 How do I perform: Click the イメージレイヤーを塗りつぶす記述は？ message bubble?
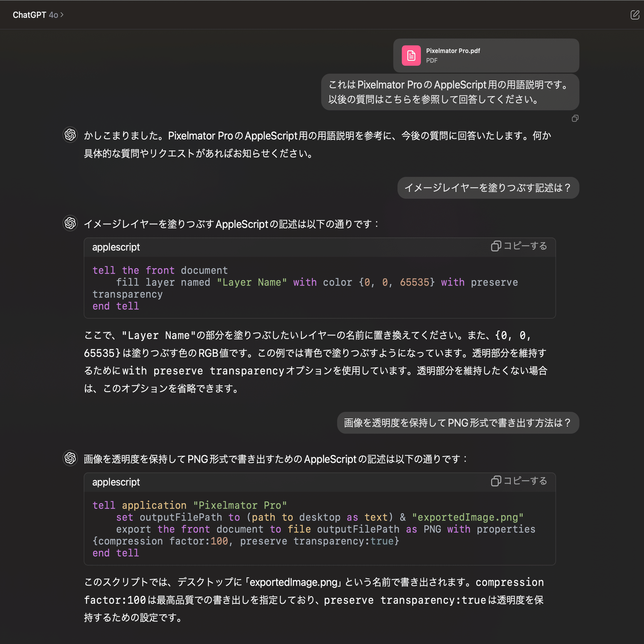[x=488, y=188]
